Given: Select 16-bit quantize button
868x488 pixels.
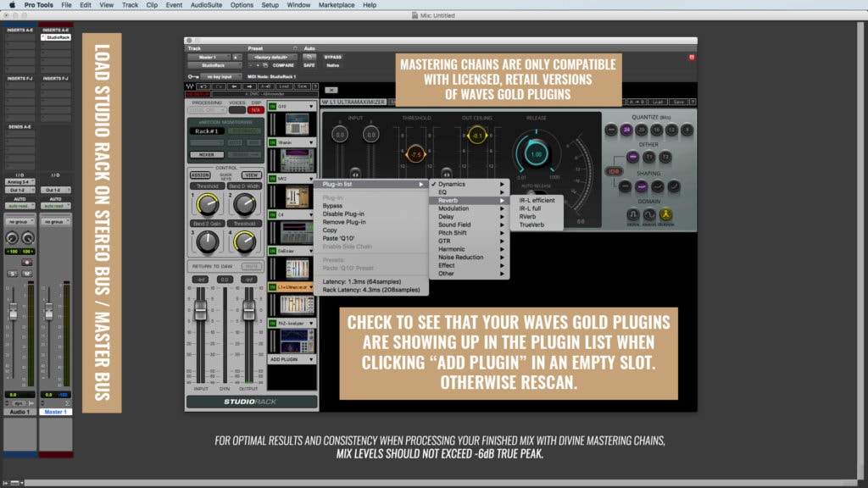Looking at the screenshot, I should point(656,130).
